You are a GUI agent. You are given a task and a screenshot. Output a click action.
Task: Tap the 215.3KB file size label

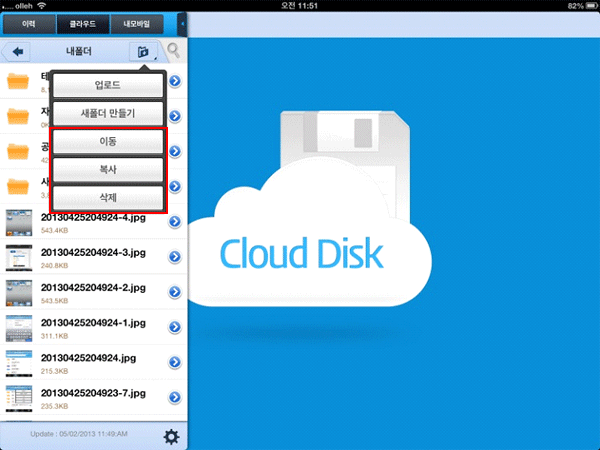(54, 371)
